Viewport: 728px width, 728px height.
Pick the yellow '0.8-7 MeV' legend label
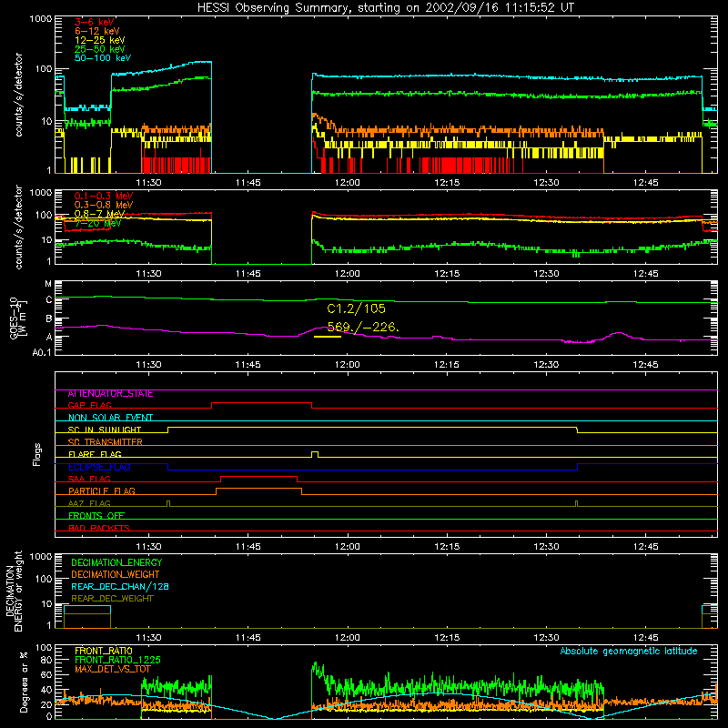(x=100, y=214)
